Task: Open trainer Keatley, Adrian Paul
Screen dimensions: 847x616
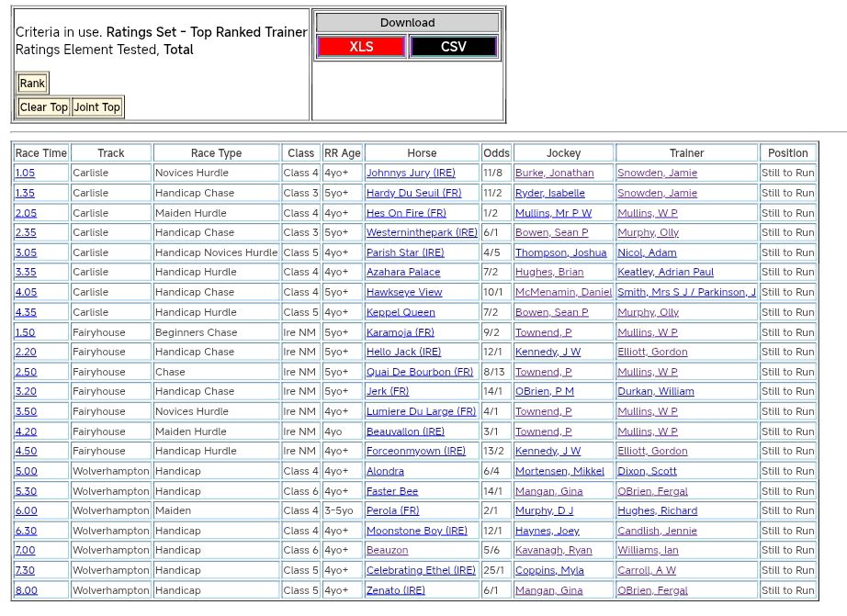Action: (665, 273)
